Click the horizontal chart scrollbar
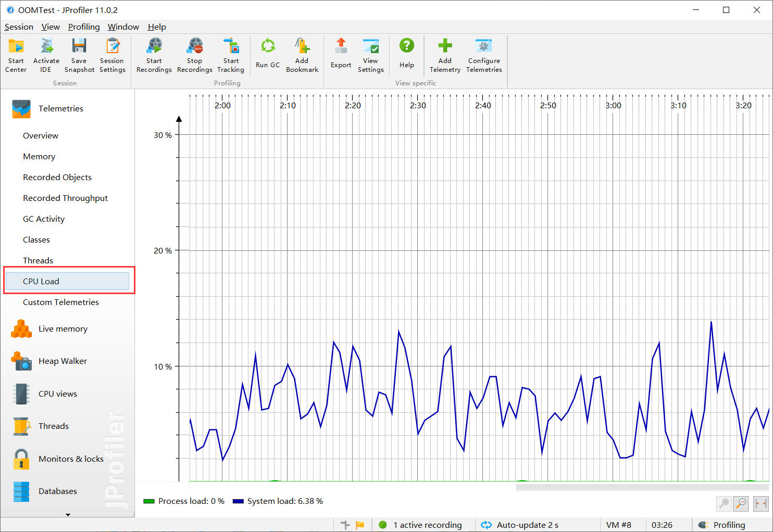The image size is (773, 532). pos(642,487)
